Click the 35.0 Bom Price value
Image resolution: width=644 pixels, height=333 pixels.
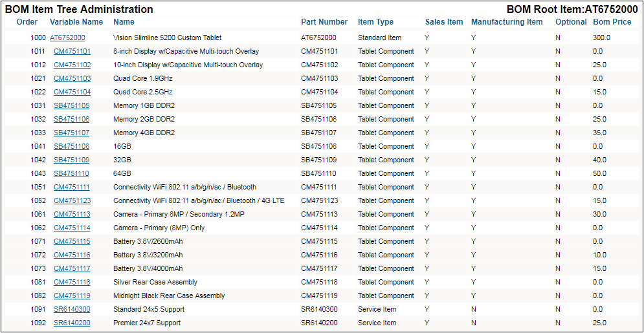tap(599, 133)
